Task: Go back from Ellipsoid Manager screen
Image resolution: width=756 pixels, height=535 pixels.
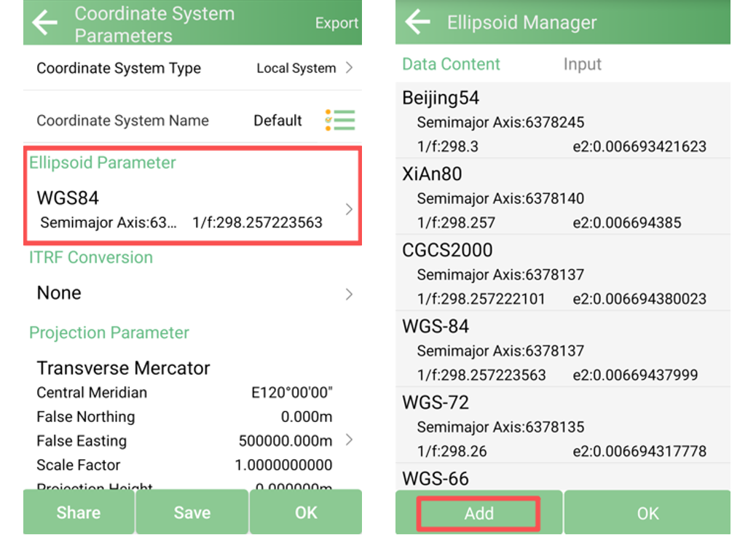Action: (x=417, y=23)
